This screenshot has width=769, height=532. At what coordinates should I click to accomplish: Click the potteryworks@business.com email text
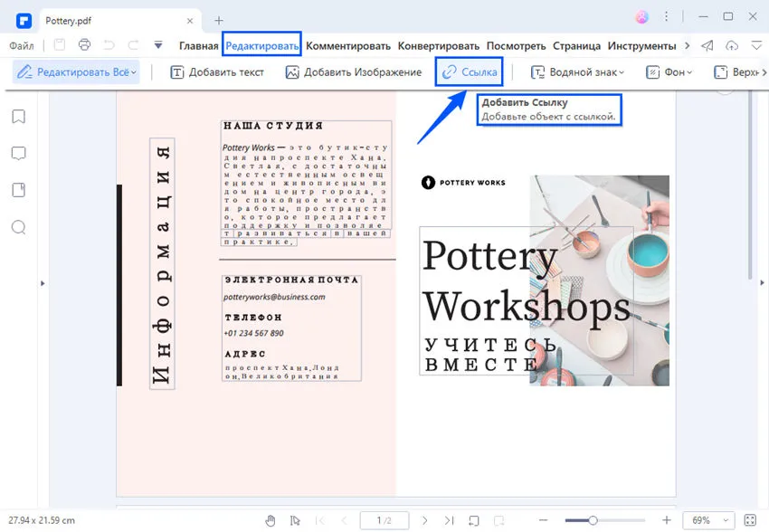tap(274, 297)
